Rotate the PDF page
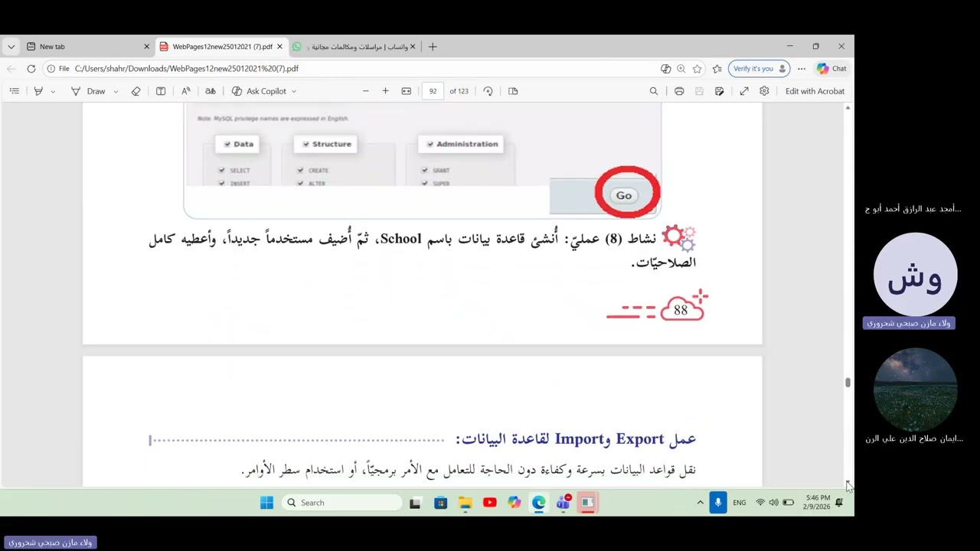The height and width of the screenshot is (551, 980). point(488,91)
